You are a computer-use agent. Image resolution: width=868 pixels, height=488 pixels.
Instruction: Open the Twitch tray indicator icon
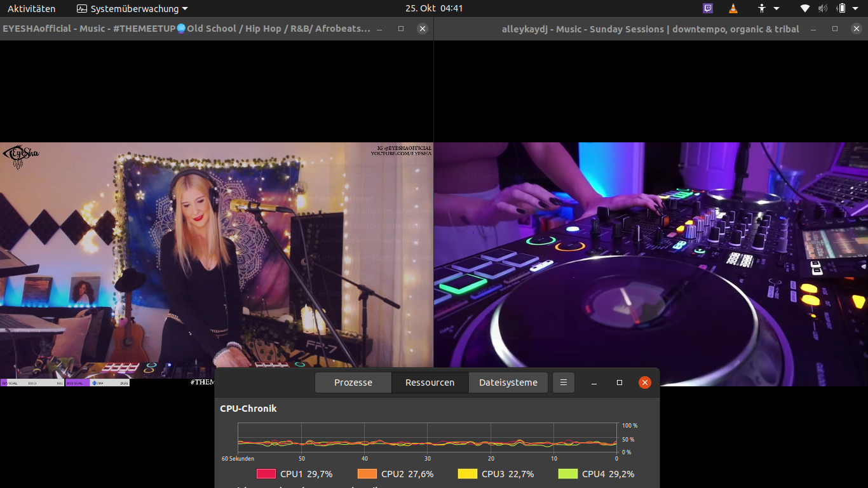(708, 8)
